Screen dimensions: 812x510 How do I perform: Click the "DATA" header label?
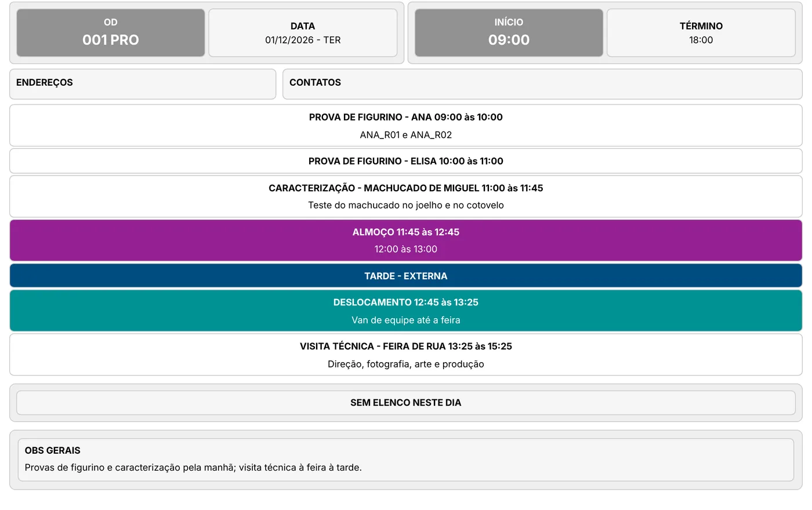pyautogui.click(x=303, y=26)
